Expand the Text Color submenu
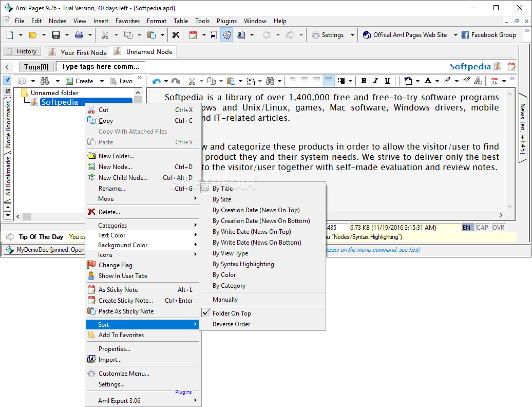The width and height of the screenshot is (532, 407). 143,235
